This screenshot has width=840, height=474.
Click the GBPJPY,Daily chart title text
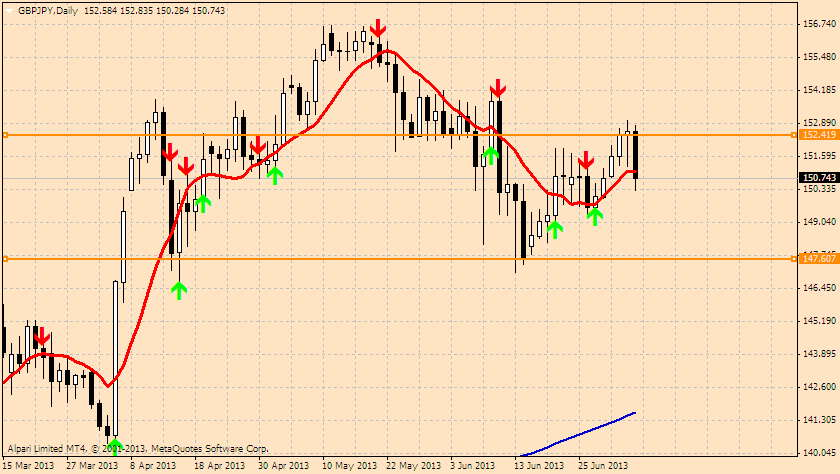click(48, 11)
